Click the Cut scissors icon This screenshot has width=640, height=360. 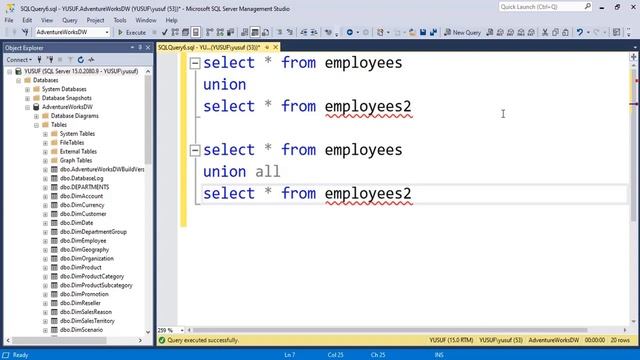(544, 32)
